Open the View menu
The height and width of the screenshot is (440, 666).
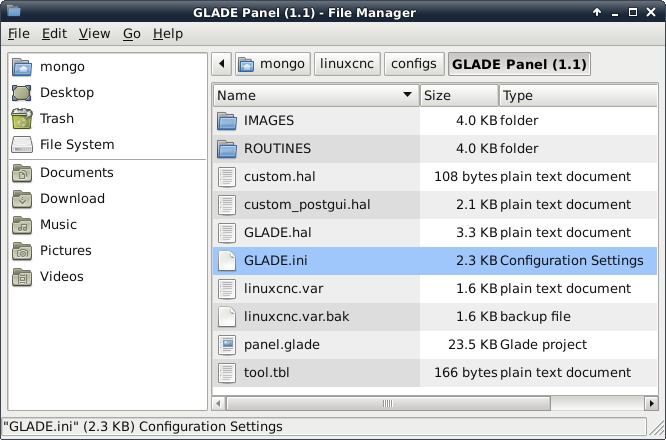(x=94, y=34)
